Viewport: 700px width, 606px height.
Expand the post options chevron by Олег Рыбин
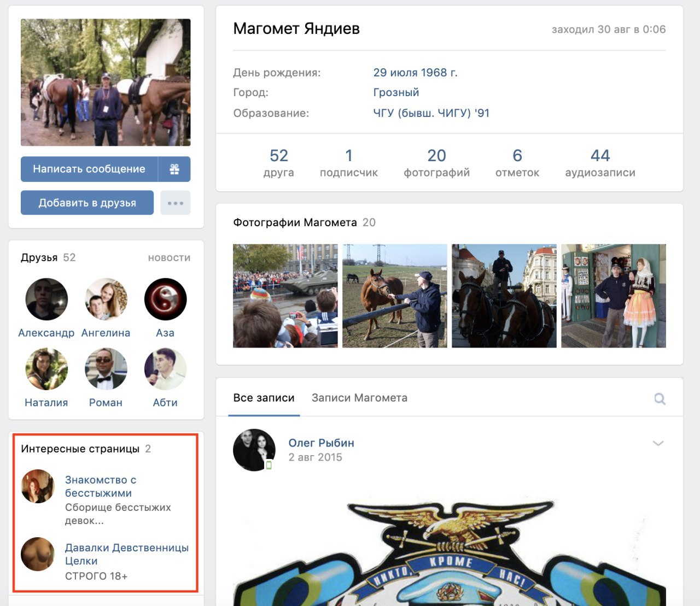(x=658, y=443)
